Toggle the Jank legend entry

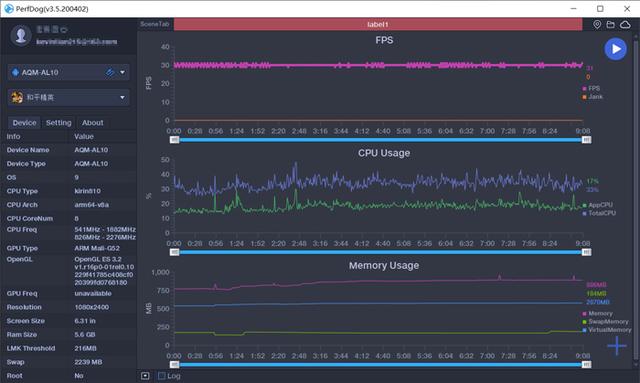click(592, 97)
